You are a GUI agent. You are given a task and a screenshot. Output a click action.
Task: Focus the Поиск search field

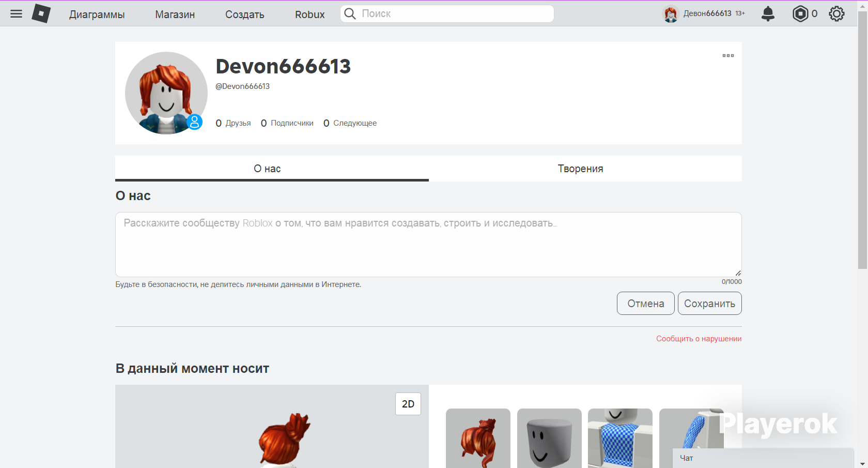(x=447, y=13)
